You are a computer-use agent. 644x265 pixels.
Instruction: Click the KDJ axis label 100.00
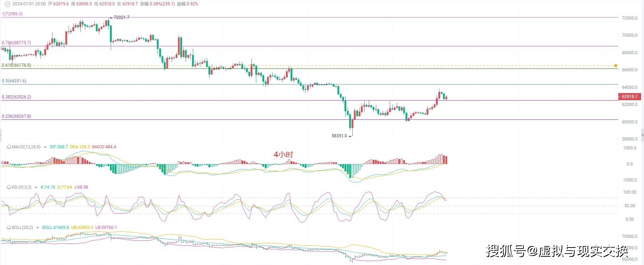point(630,192)
